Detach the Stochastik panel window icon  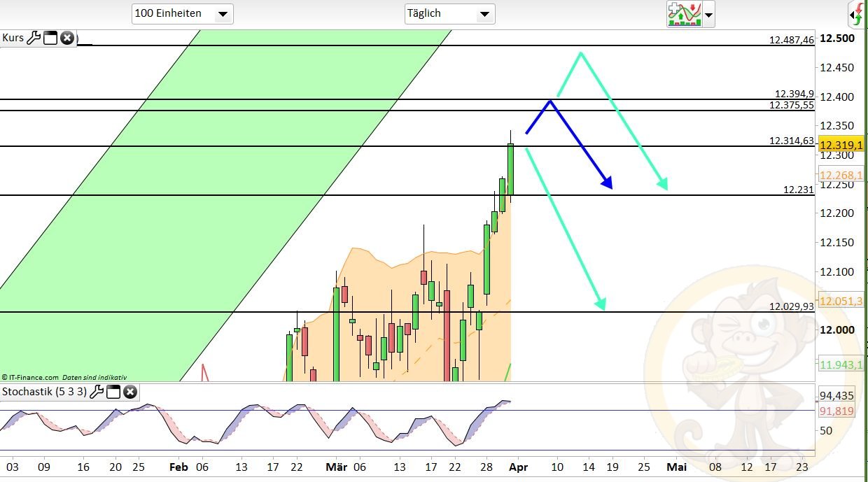[x=113, y=392]
